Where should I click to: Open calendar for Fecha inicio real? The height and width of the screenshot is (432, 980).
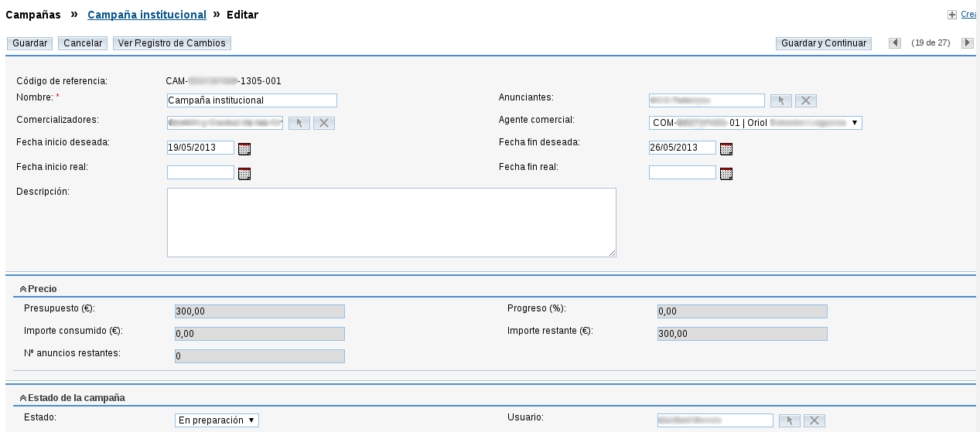[x=244, y=174]
